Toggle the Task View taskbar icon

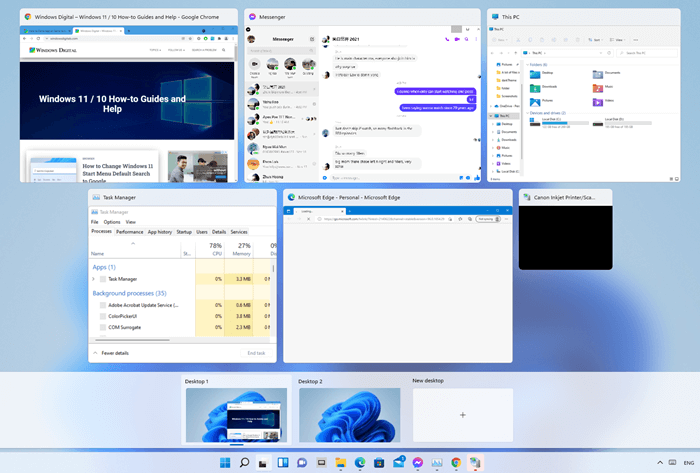tap(263, 463)
